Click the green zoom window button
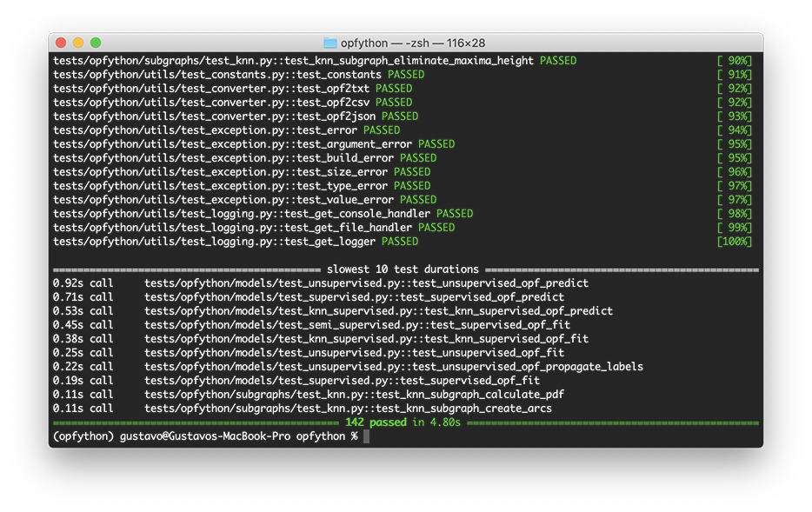 pos(96,43)
